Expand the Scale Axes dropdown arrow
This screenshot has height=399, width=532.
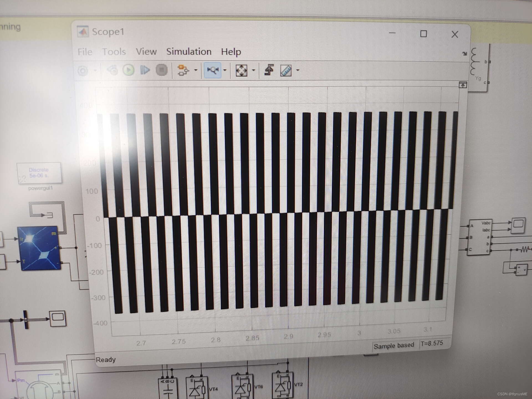pyautogui.click(x=253, y=70)
